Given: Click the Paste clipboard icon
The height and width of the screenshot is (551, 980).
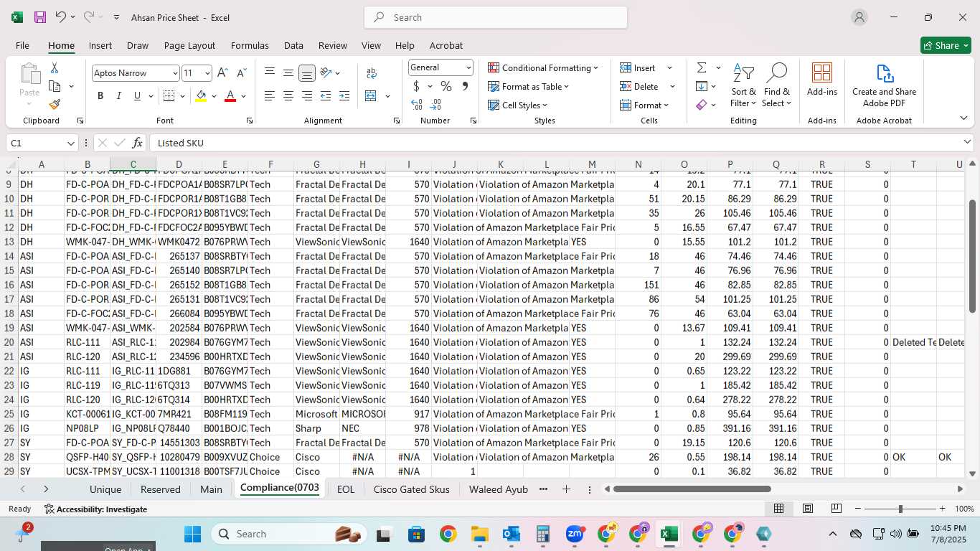Looking at the screenshot, I should tap(29, 75).
